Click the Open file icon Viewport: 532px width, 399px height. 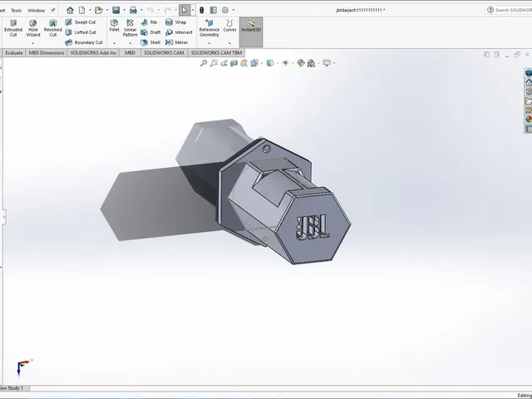99,10
